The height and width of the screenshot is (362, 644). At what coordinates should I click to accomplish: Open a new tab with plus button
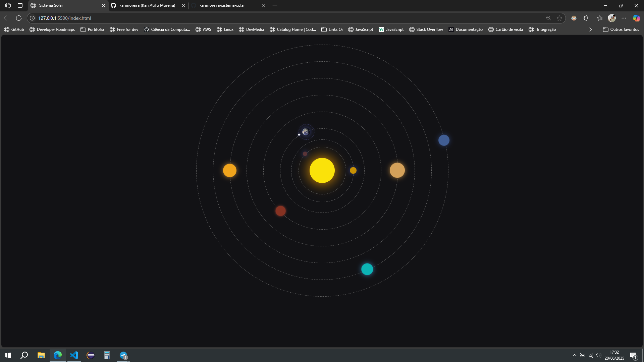point(275,5)
